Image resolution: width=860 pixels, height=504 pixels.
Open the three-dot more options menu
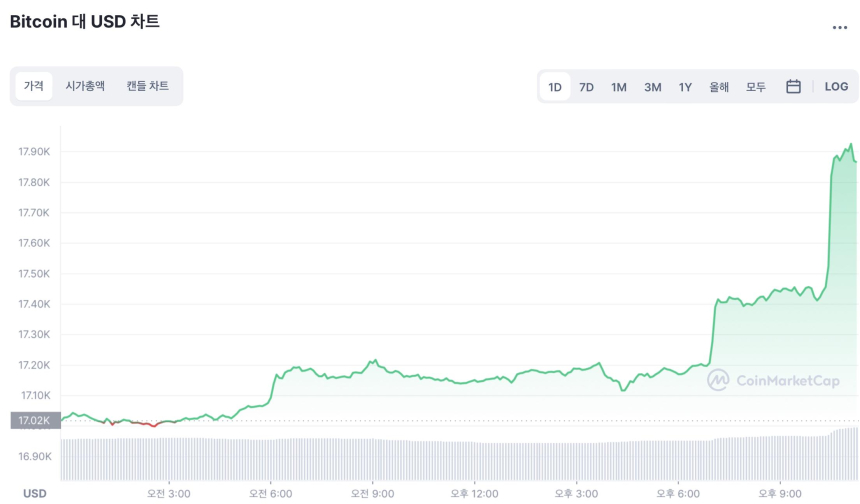click(x=840, y=28)
